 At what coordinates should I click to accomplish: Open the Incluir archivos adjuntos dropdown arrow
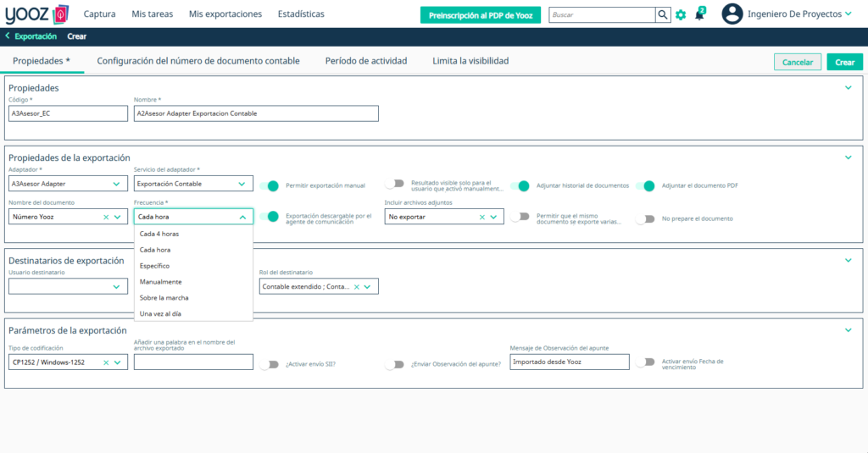point(493,217)
